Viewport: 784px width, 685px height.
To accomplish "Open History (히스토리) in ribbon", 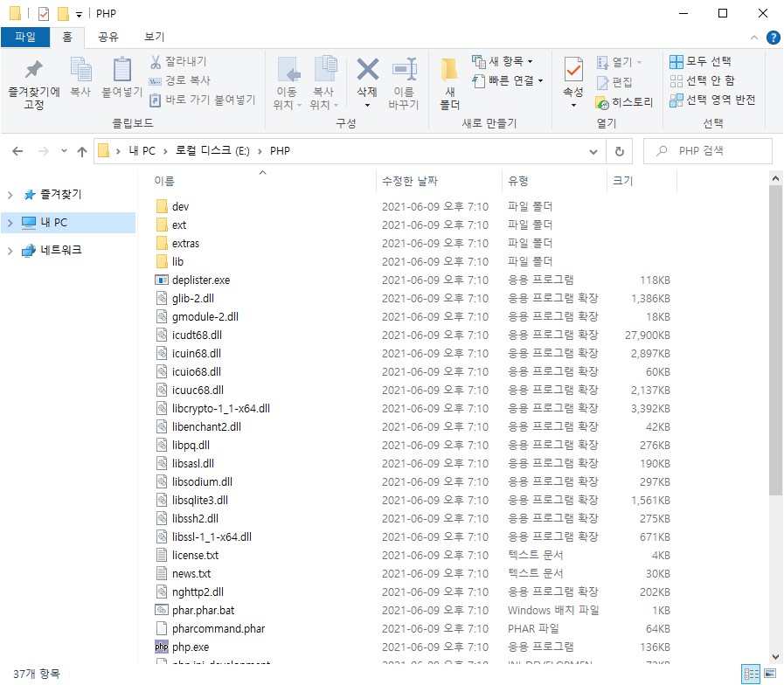I will pos(625,102).
